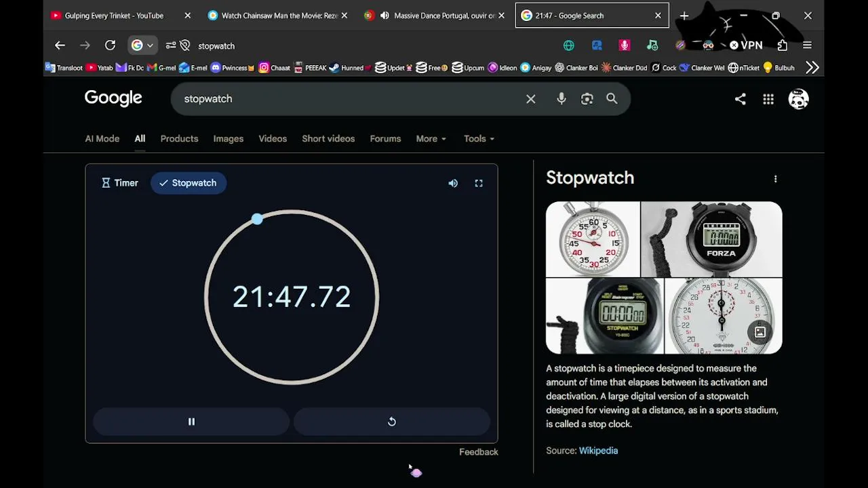The width and height of the screenshot is (868, 488).
Task: Open the Hunned Steam bookmark
Action: point(351,68)
